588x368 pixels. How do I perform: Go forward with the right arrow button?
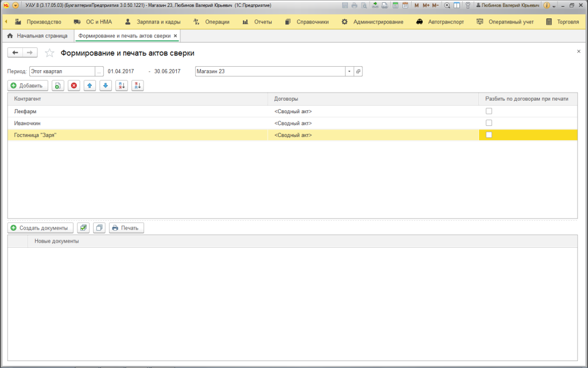[30, 52]
